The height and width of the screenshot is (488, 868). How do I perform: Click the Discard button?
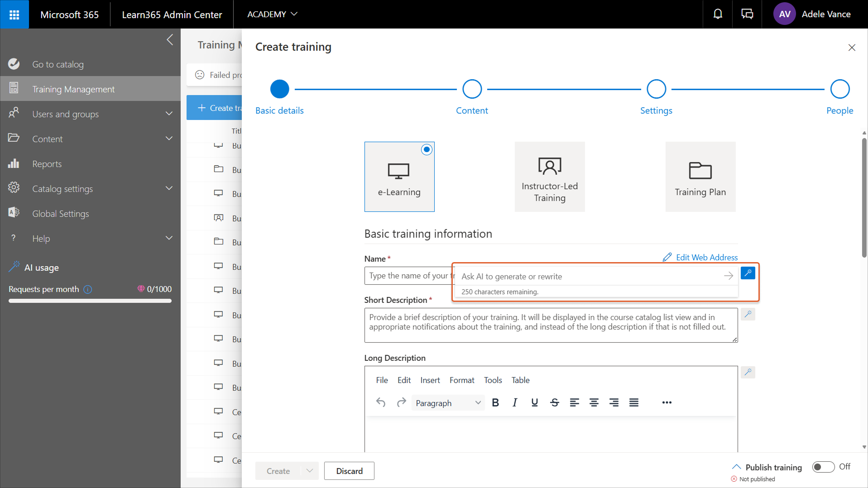pos(349,471)
